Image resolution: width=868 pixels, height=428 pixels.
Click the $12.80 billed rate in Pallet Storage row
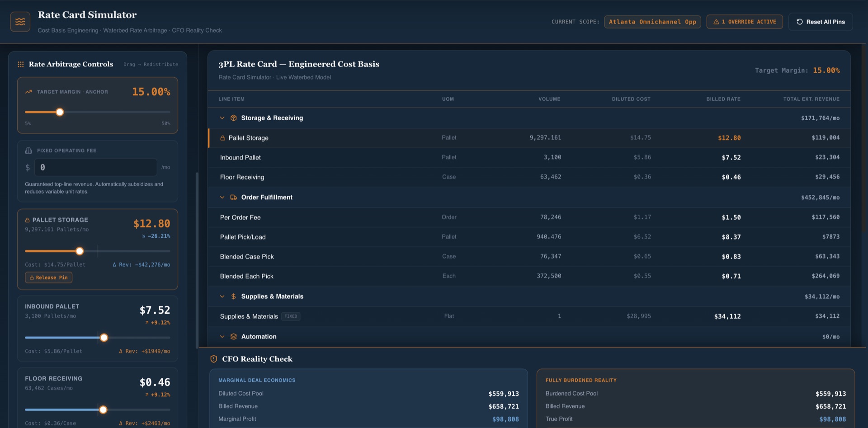point(729,138)
